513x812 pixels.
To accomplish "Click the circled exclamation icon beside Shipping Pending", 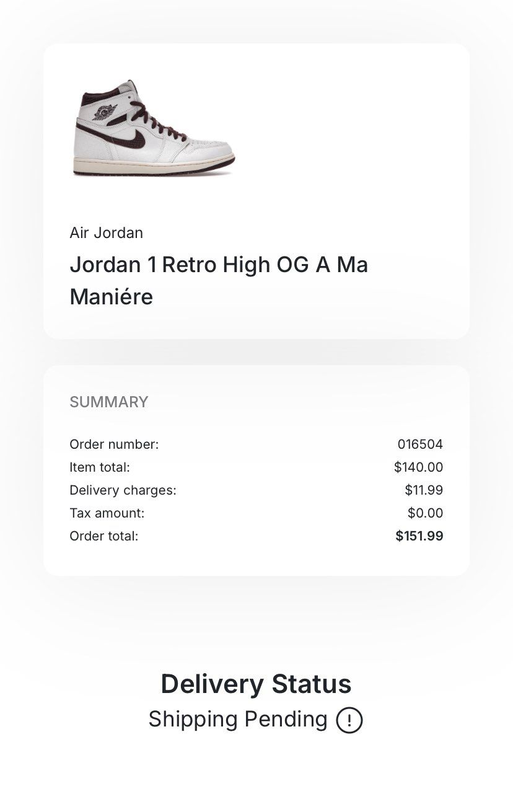I will (349, 720).
